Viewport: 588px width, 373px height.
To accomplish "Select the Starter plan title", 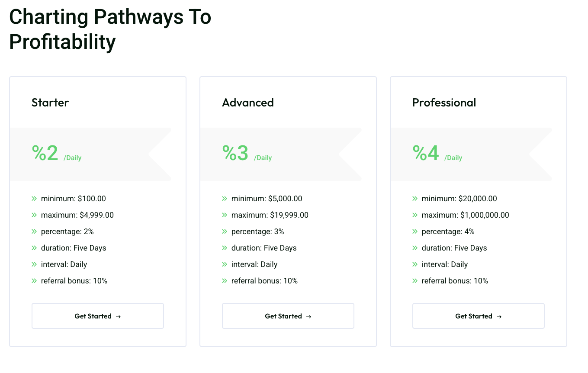I will [50, 103].
